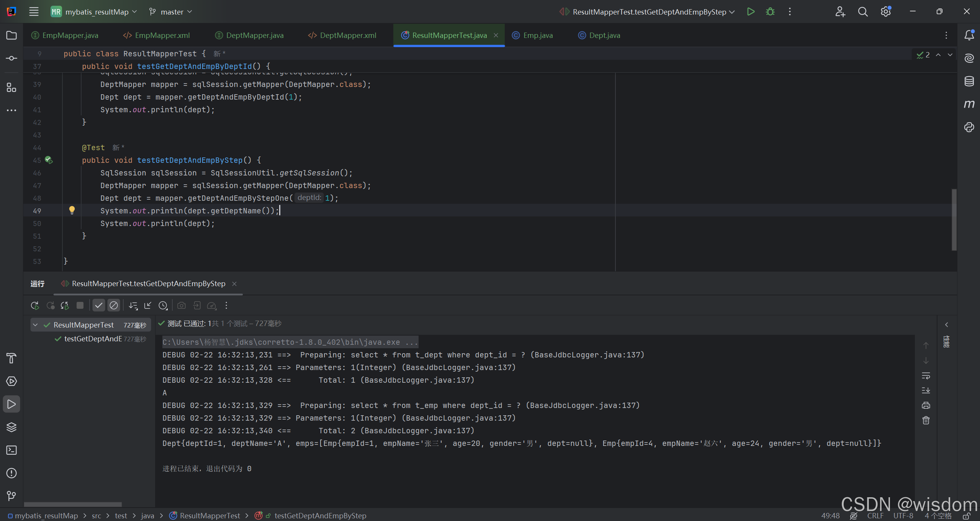Switch to EmpMapper.xml tab
The width and height of the screenshot is (980, 521).
point(156,35)
